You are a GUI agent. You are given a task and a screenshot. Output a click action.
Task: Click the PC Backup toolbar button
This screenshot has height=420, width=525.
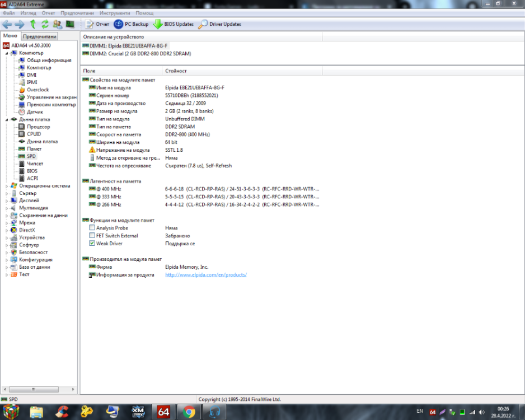(131, 24)
